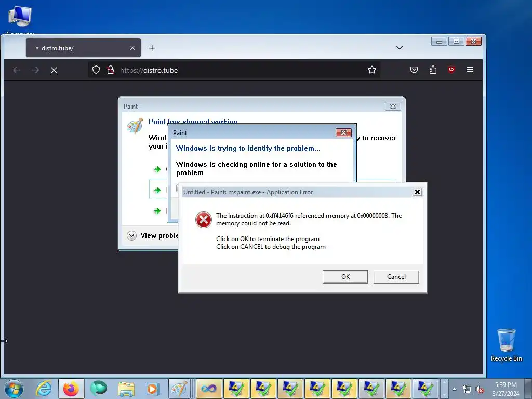
Task: Click Cancel to debug the program
Action: 396,277
